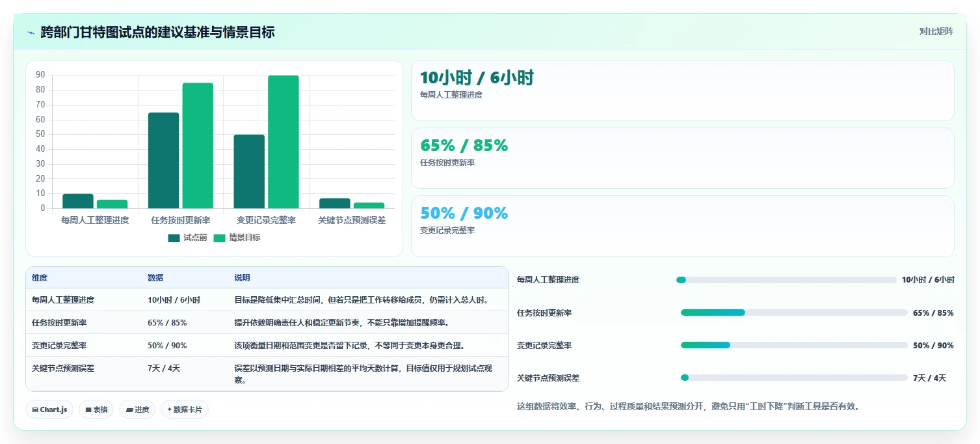
Task: Click the y-axis value 90
Action: (40, 75)
